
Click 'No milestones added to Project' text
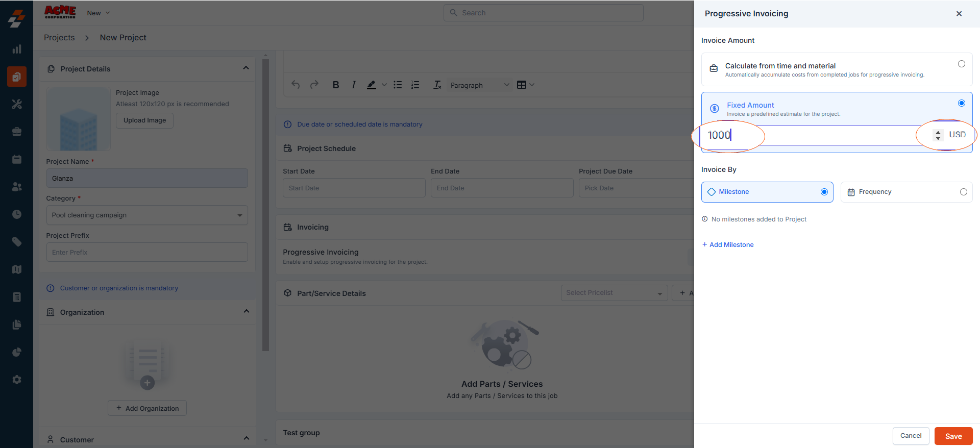point(759,219)
